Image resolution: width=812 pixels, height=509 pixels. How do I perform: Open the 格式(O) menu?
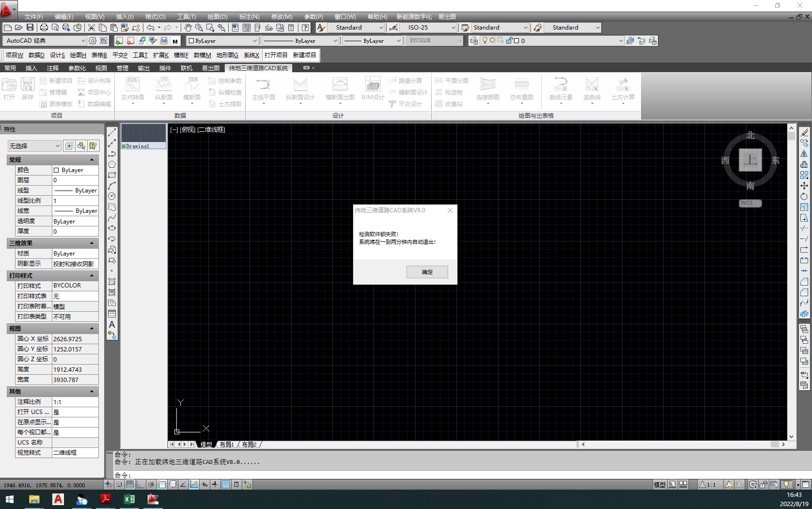pos(155,16)
